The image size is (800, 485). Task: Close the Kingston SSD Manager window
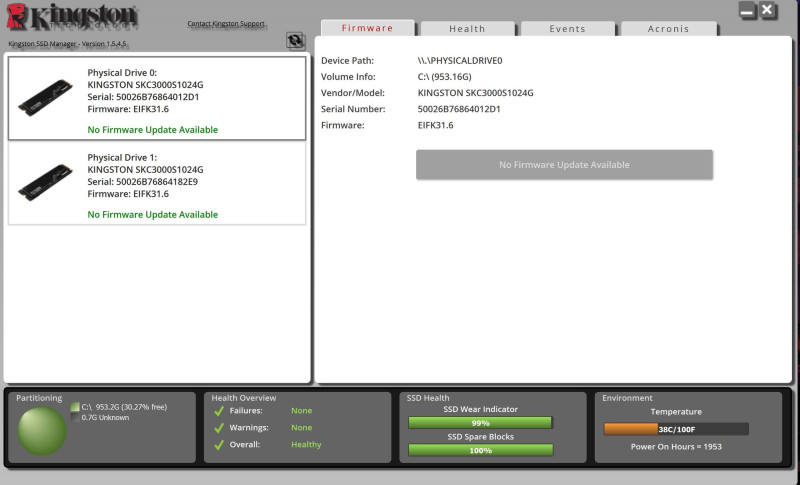coord(767,10)
